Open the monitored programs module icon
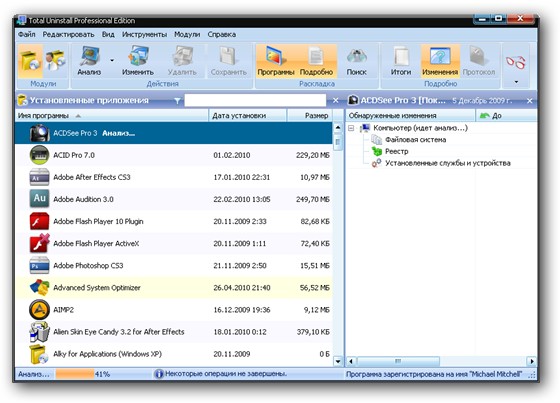560x403 pixels. [x=55, y=60]
